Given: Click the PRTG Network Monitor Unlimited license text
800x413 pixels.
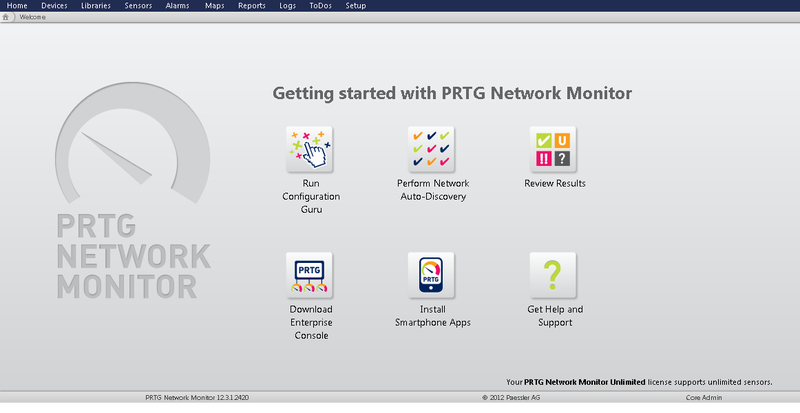Looking at the screenshot, I should 585,381.
